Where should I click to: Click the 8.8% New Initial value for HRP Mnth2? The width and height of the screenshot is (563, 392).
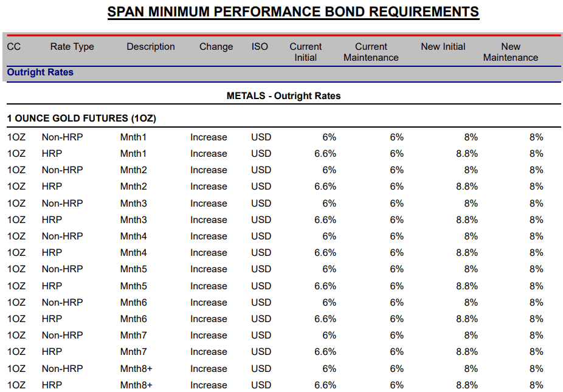coord(467,187)
